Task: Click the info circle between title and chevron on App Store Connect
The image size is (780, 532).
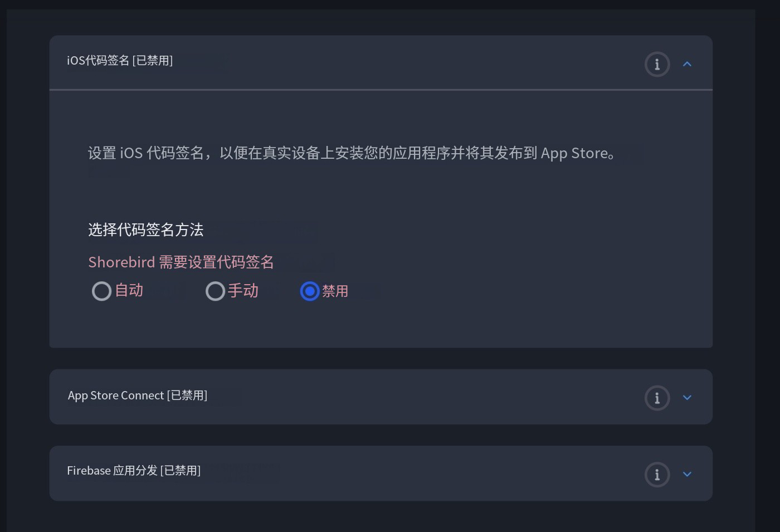Action: point(657,398)
